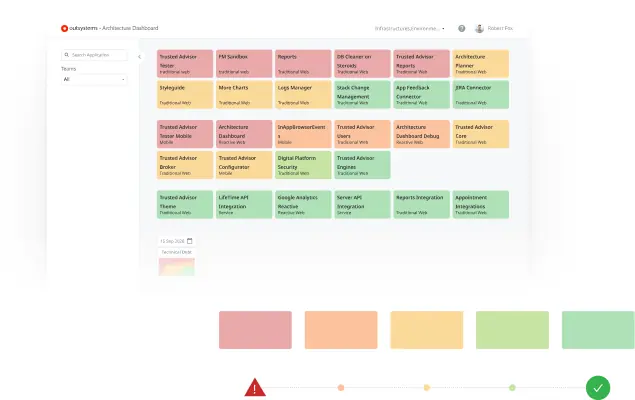Open the red Architecture Dashboard Reactive Web tile

(244, 134)
